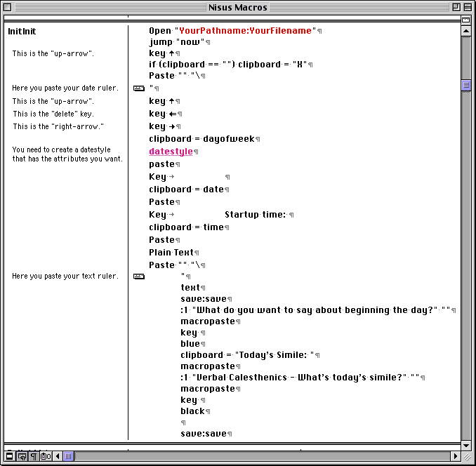Click the 'Startup time:' text in the macro

(x=255, y=215)
